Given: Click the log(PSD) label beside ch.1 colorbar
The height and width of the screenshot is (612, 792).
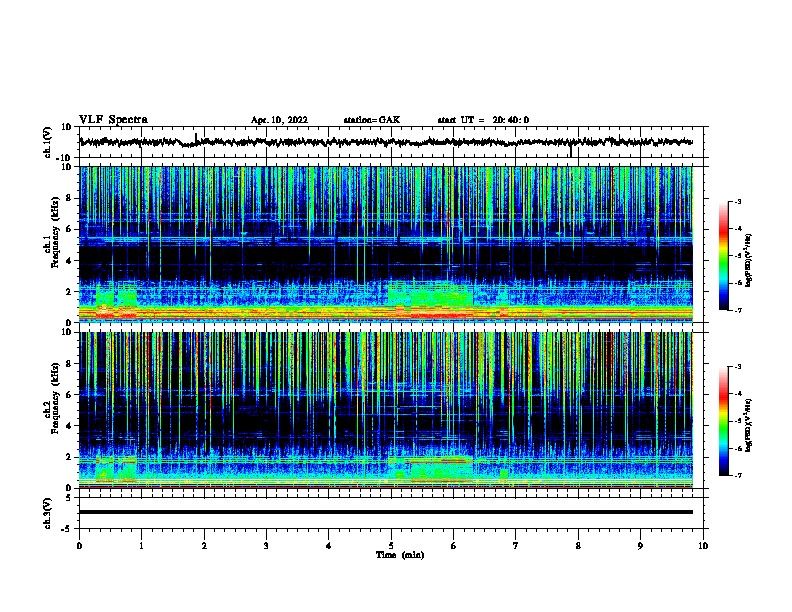Looking at the screenshot, I should [749, 260].
